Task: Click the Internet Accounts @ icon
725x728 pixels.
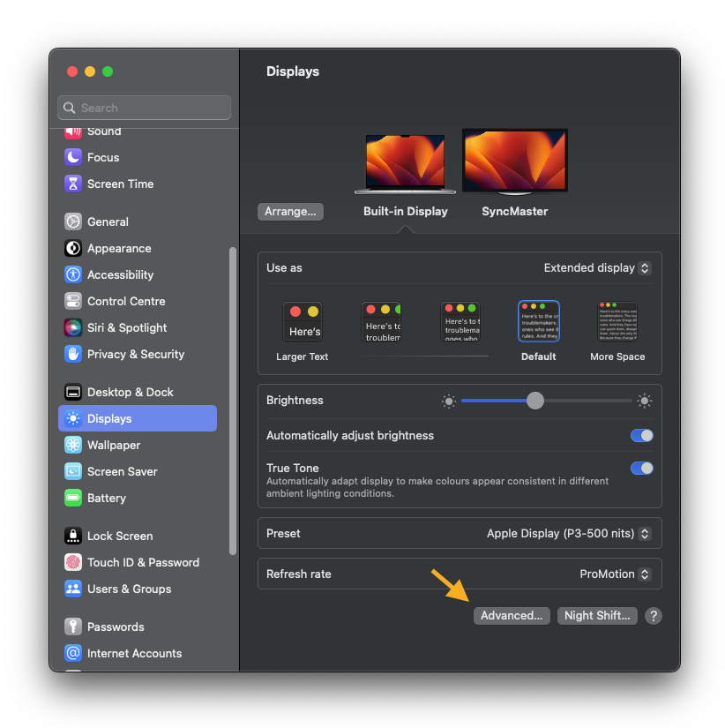Action: [73, 653]
